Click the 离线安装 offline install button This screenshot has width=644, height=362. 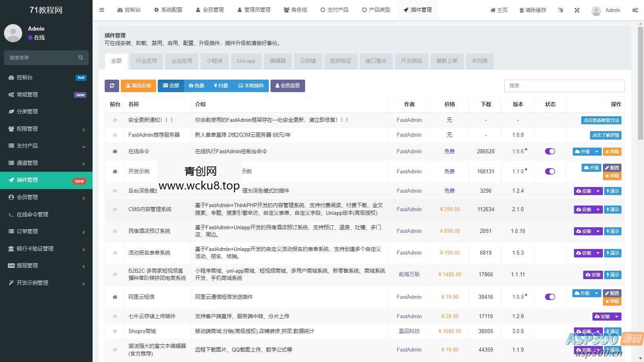click(x=138, y=86)
